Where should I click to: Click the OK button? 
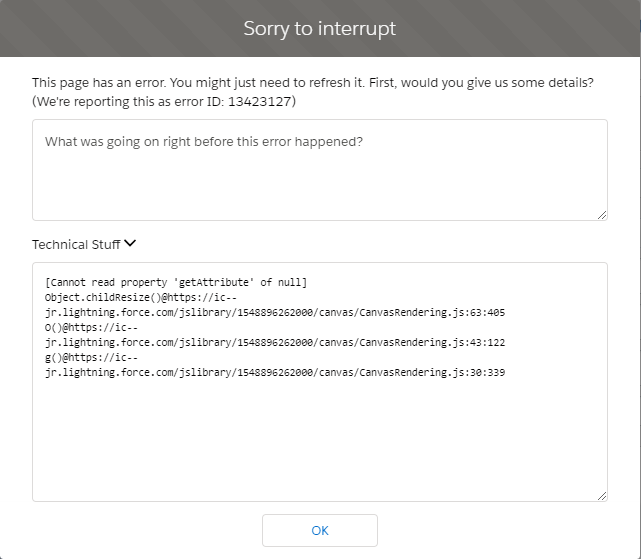point(320,530)
